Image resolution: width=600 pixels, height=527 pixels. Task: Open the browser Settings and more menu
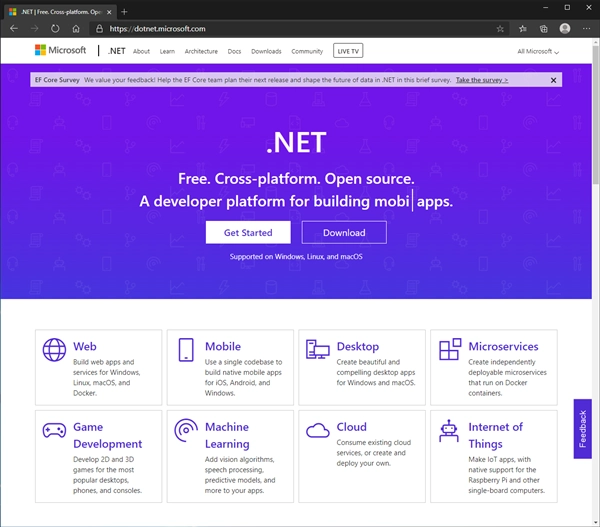pyautogui.click(x=586, y=29)
